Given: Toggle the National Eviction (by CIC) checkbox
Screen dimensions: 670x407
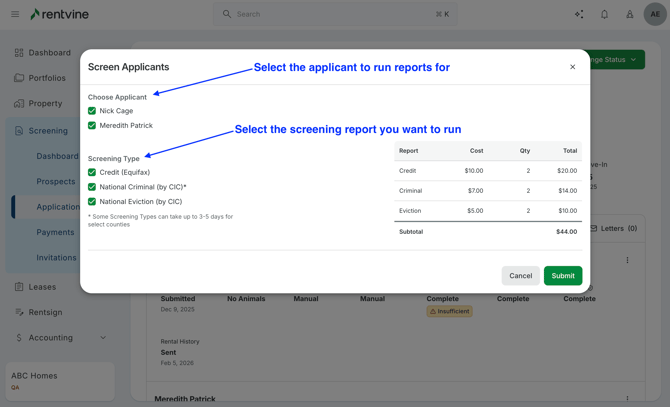Looking at the screenshot, I should coord(92,202).
